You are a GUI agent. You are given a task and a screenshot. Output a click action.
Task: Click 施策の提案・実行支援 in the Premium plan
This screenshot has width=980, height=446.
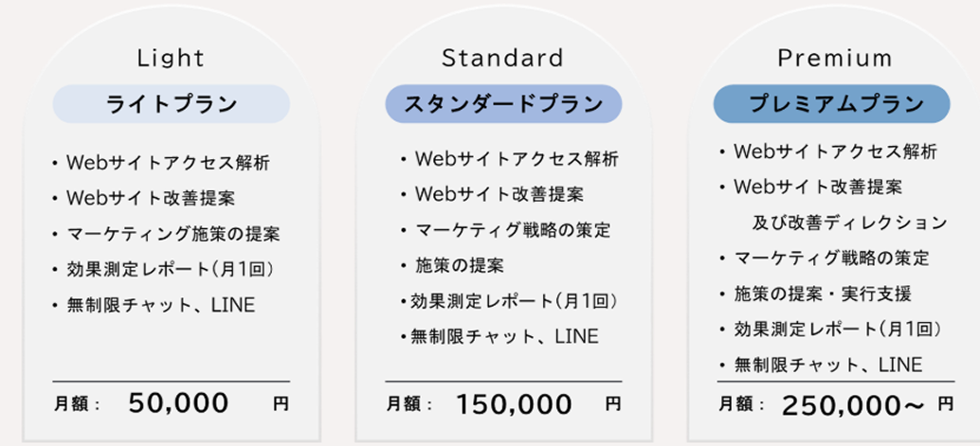coord(823,294)
